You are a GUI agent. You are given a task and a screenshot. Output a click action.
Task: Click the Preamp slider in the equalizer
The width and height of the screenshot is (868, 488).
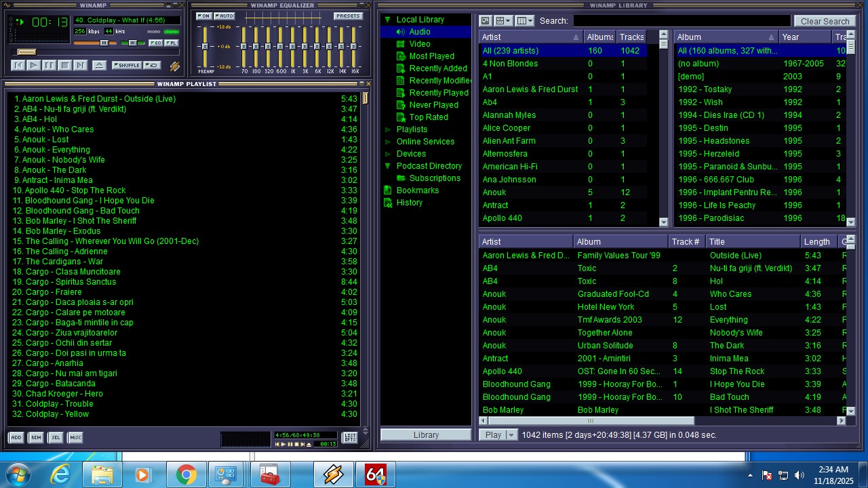click(204, 47)
